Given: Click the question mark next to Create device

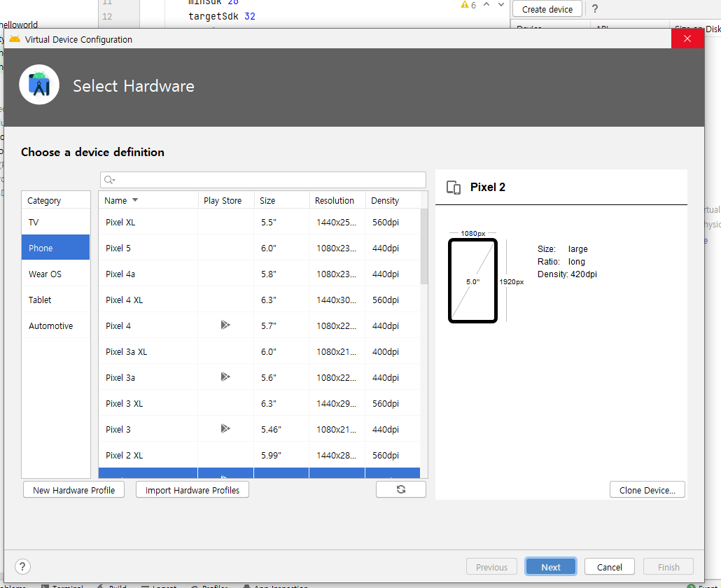Looking at the screenshot, I should pyautogui.click(x=594, y=8).
